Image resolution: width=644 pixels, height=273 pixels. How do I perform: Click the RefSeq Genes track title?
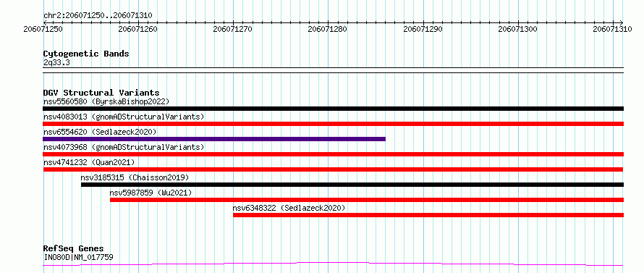click(x=73, y=249)
